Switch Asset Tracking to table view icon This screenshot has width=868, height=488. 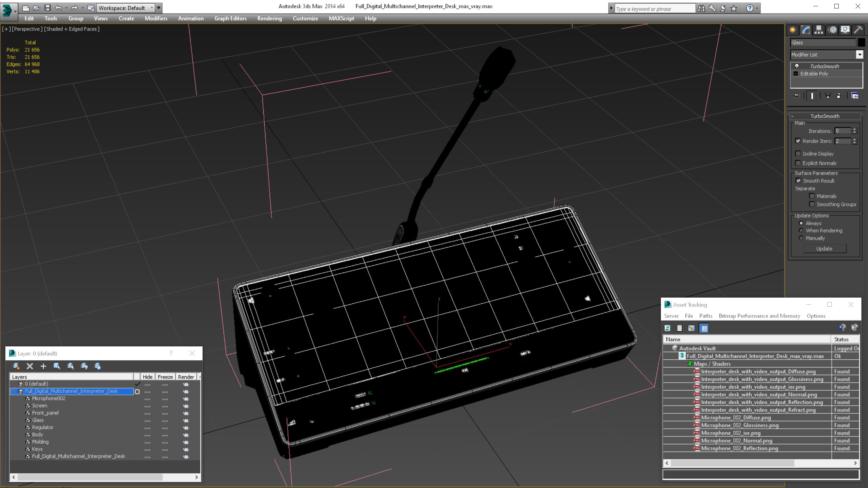(705, 328)
